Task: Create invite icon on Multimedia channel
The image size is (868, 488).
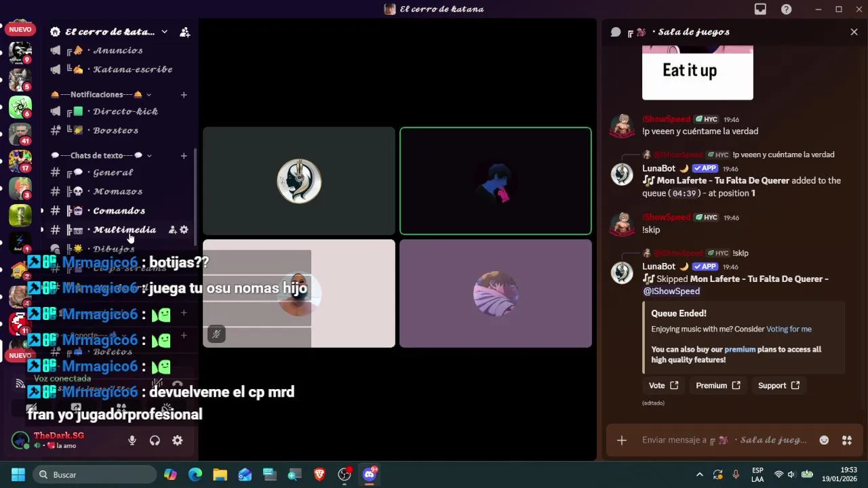Action: (x=172, y=230)
